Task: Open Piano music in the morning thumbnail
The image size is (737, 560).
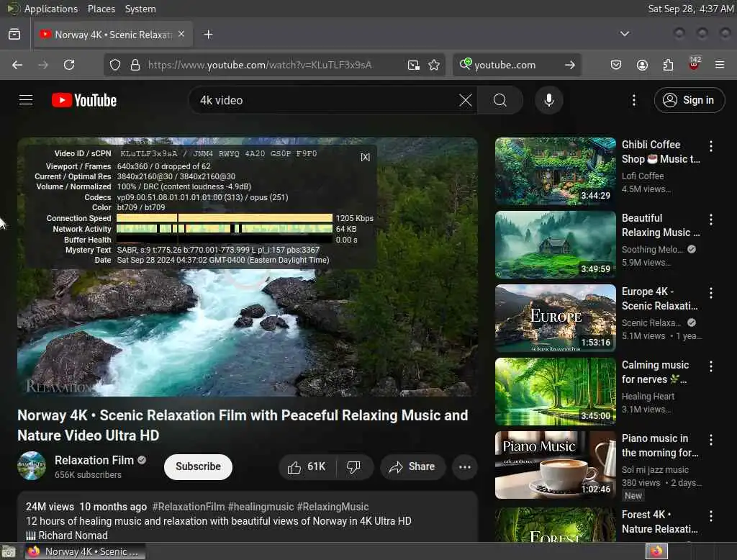Action: 555,465
